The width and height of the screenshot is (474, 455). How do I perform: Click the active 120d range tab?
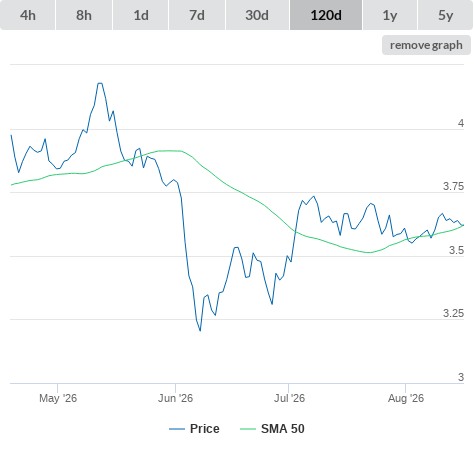coord(326,15)
